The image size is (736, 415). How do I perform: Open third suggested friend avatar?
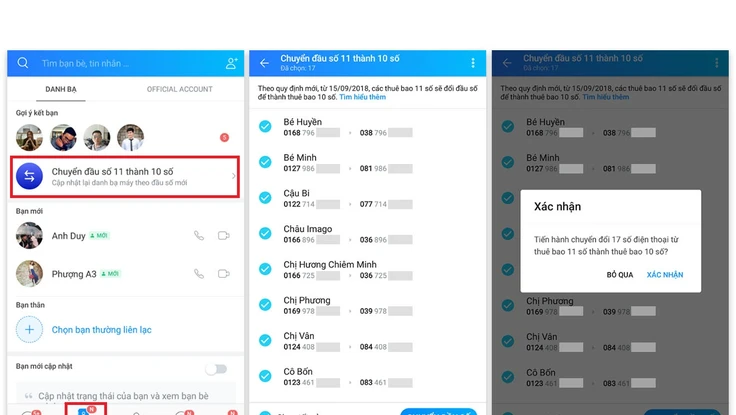click(97, 138)
